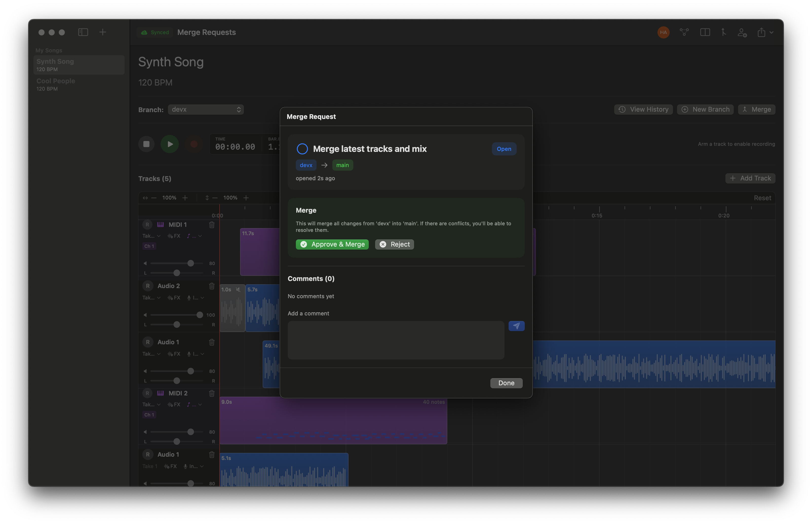Select Synth Song in the sidebar
This screenshot has width=812, height=524.
pos(55,65)
